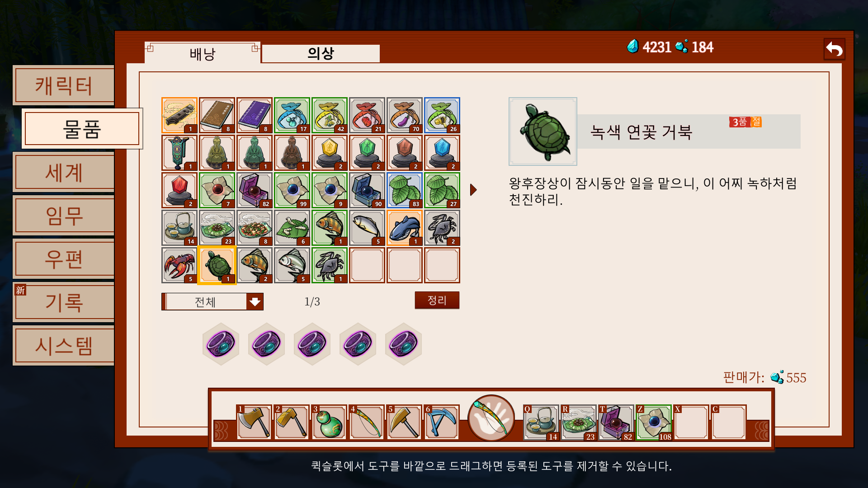Go to next inventory page arrow
The image size is (868, 488).
[473, 190]
